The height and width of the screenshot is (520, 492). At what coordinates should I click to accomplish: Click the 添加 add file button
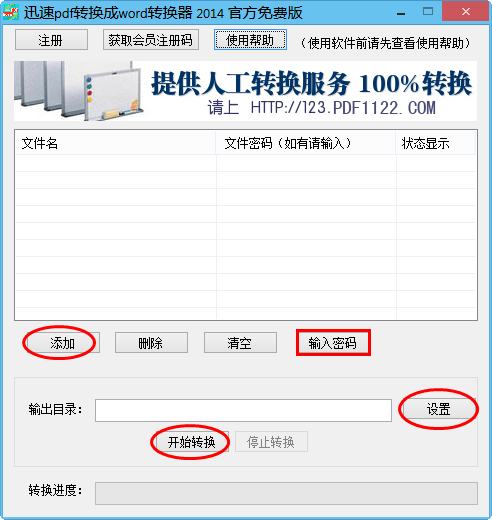click(62, 343)
